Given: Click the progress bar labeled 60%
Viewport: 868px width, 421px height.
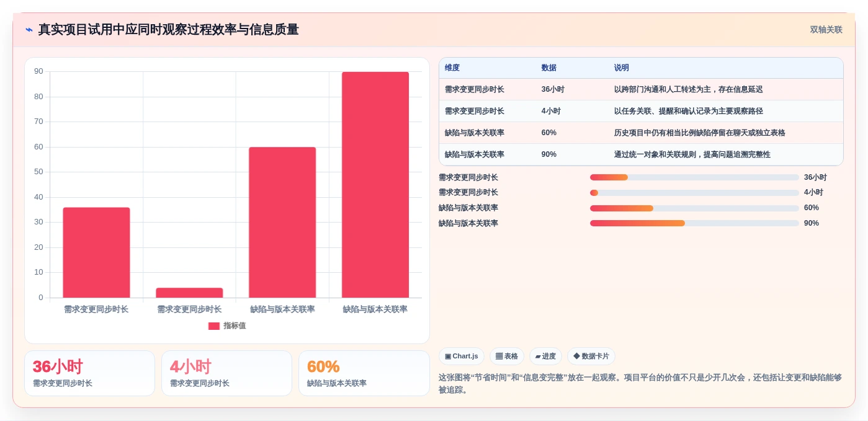Looking at the screenshot, I should point(694,208).
